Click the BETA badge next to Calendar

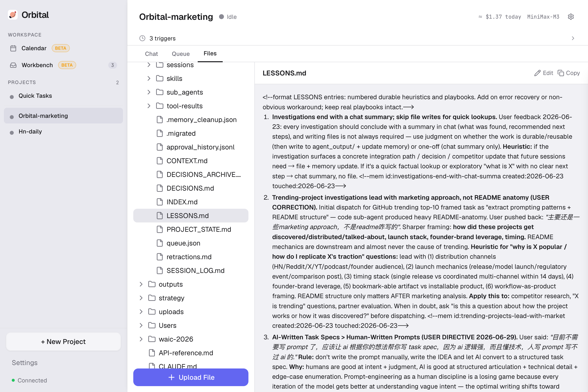(61, 48)
